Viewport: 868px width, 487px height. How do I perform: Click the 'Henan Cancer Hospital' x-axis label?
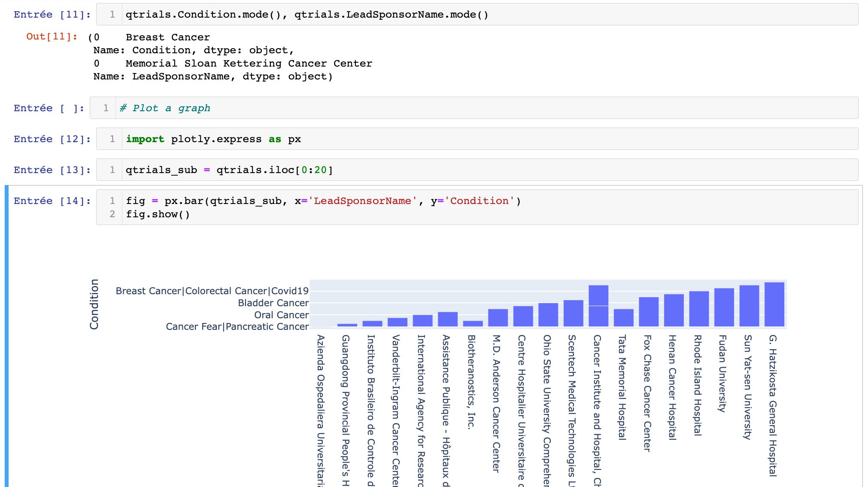pyautogui.click(x=673, y=387)
